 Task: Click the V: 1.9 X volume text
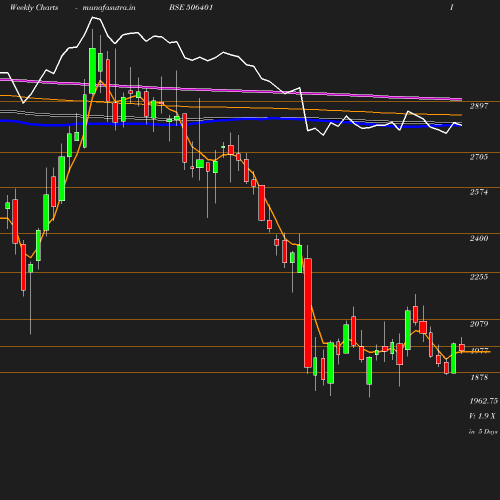(482, 416)
